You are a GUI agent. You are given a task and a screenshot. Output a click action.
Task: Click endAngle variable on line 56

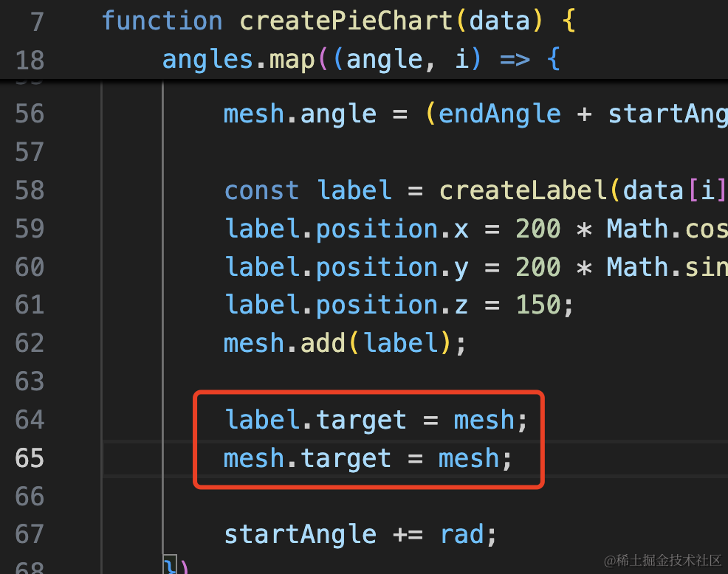(x=500, y=114)
